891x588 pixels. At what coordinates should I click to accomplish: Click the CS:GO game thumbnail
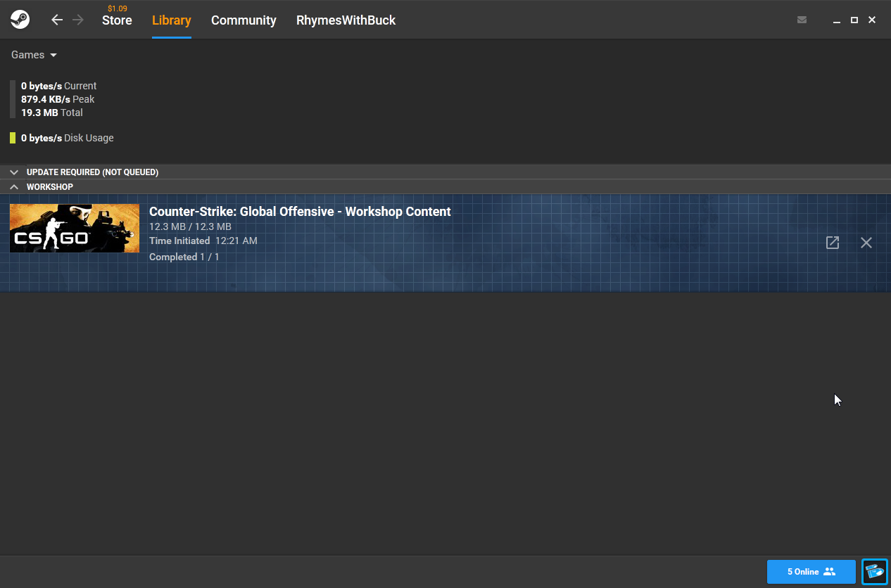pyautogui.click(x=75, y=229)
